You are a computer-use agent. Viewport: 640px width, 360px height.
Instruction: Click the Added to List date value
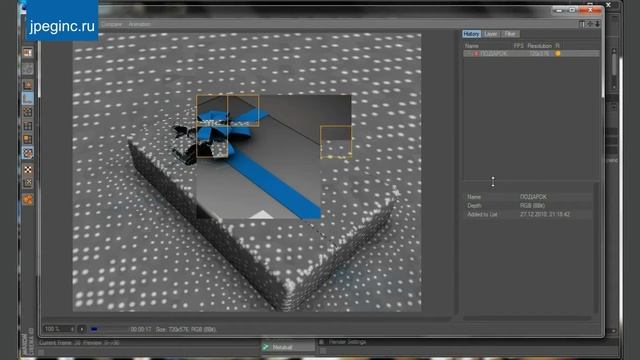point(545,214)
